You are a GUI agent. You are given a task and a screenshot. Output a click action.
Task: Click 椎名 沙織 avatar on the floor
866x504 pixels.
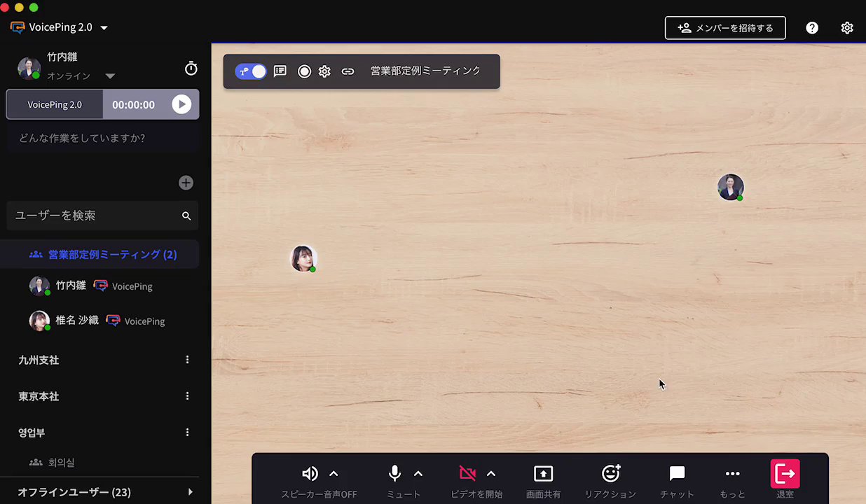click(303, 258)
